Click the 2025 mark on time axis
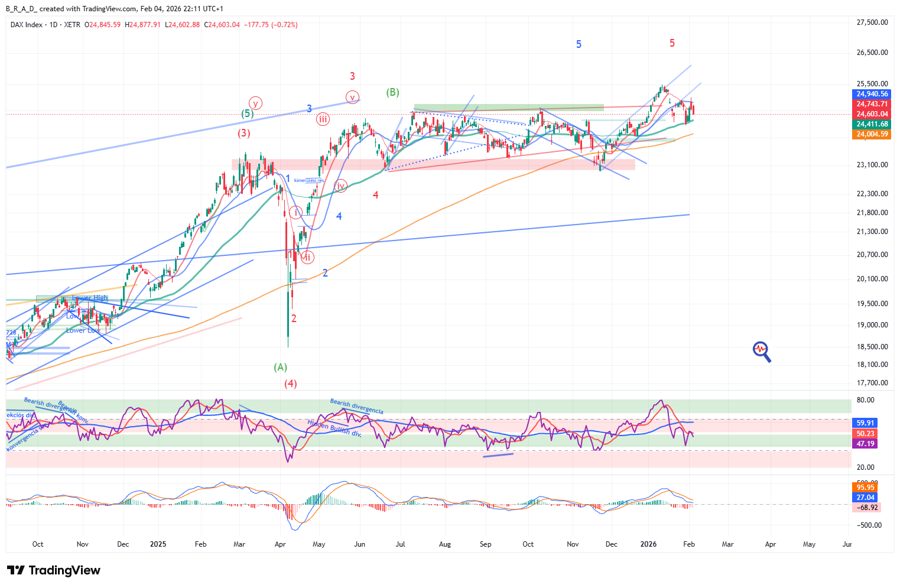This screenshot has width=900, height=588. click(158, 544)
